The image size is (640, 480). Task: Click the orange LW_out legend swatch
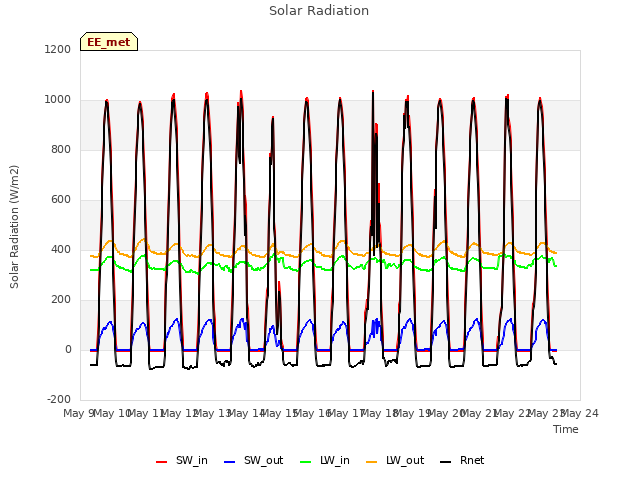point(372,462)
